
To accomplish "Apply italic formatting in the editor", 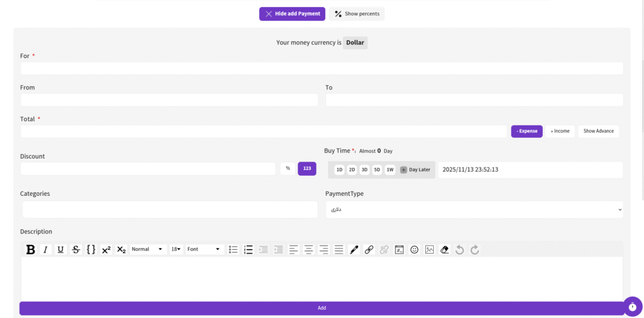I will [x=45, y=249].
